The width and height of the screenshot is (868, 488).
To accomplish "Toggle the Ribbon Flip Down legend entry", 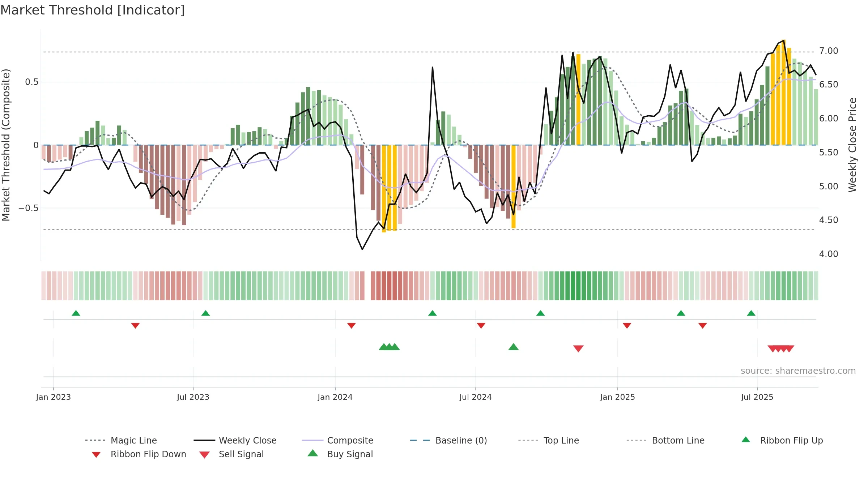I will 139,454.
